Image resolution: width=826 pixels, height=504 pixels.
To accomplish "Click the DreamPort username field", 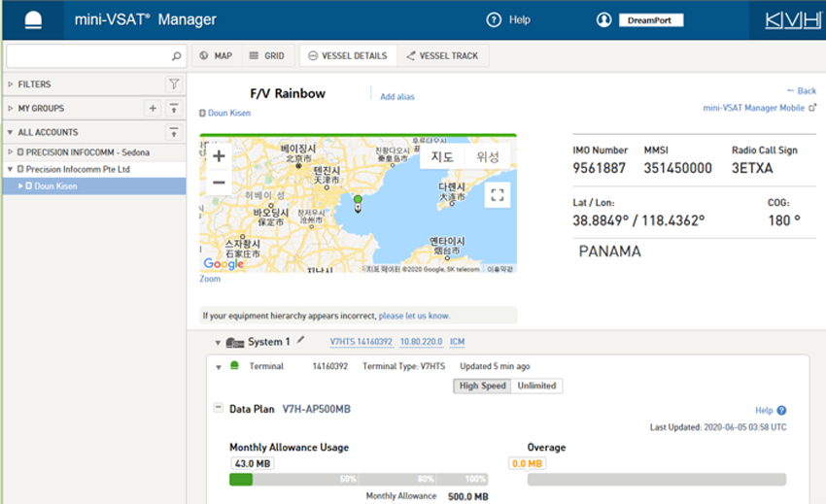I will 650,20.
